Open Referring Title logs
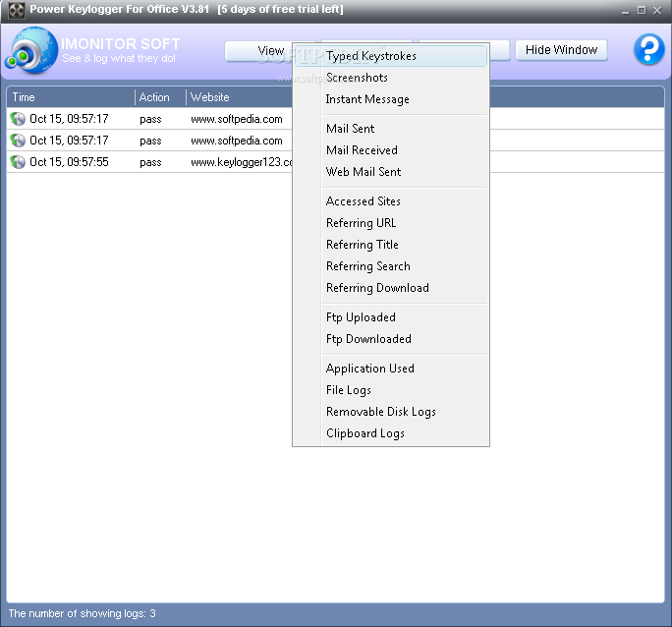Screen dimensions: 672x627 391,245
